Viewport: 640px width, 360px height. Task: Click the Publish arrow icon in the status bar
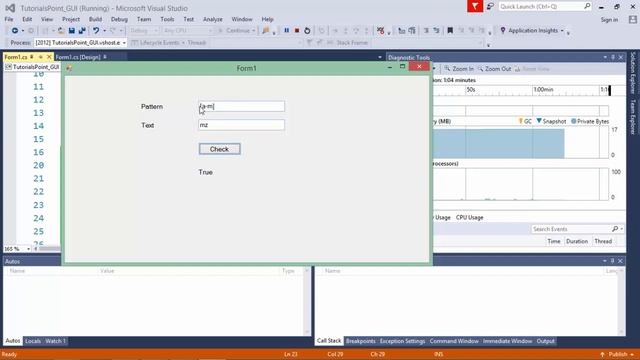[602, 354]
